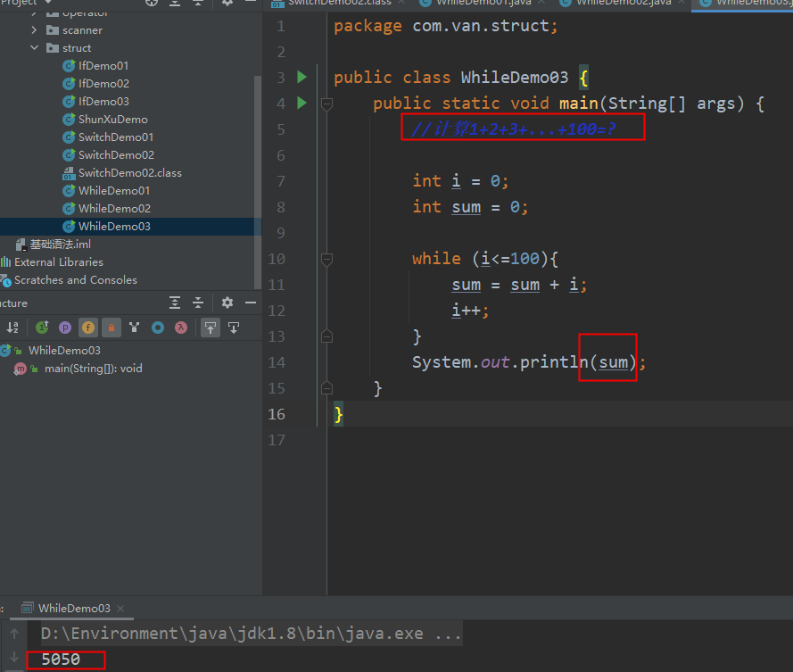The width and height of the screenshot is (793, 672).
Task: Select WhileDemo03 in project tree
Action: [x=115, y=226]
